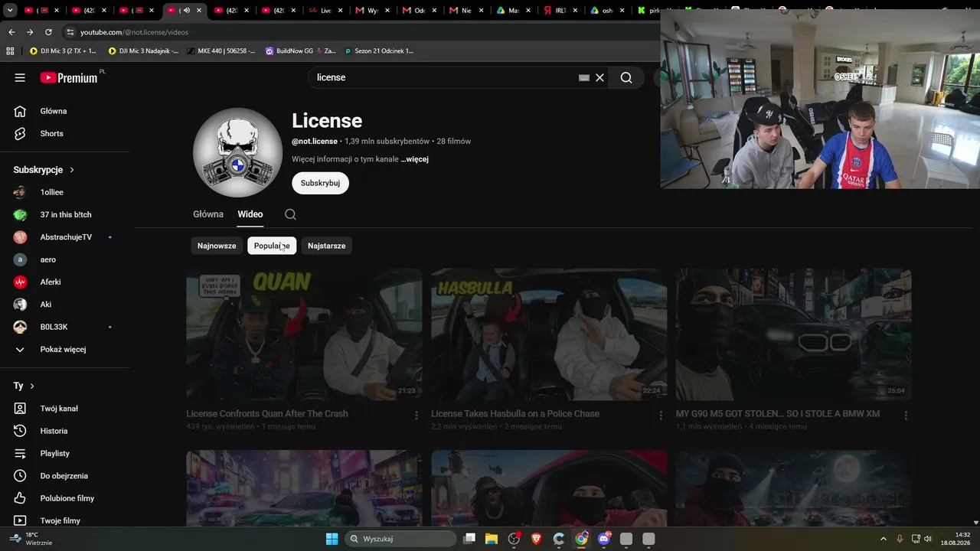Open 'License Takes Hasbulla on a Police Chase' title
The height and width of the screenshot is (551, 980).
515,413
